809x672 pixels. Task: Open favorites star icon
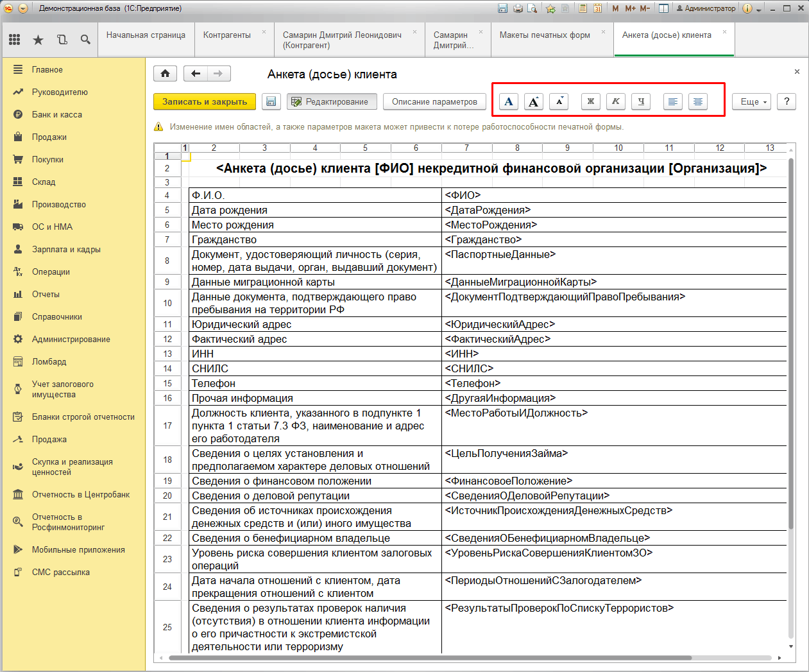38,40
